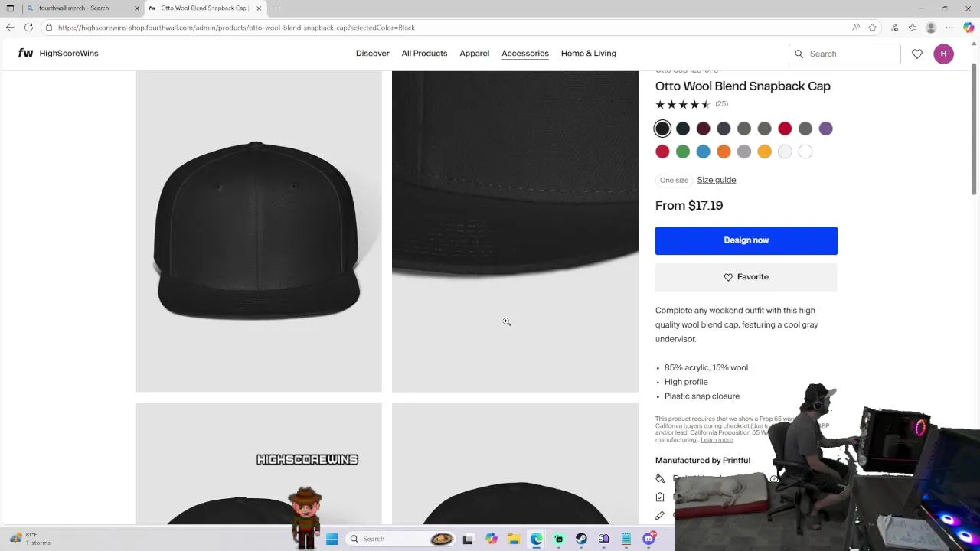Open the browser favorites list icon
This screenshot has width=980, height=551.
click(x=913, y=28)
